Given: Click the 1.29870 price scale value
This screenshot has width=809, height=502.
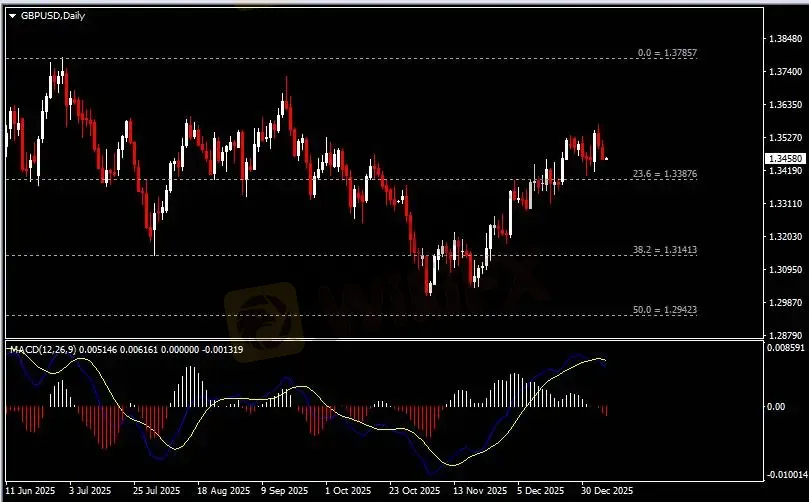Looking at the screenshot, I should pyautogui.click(x=785, y=302).
